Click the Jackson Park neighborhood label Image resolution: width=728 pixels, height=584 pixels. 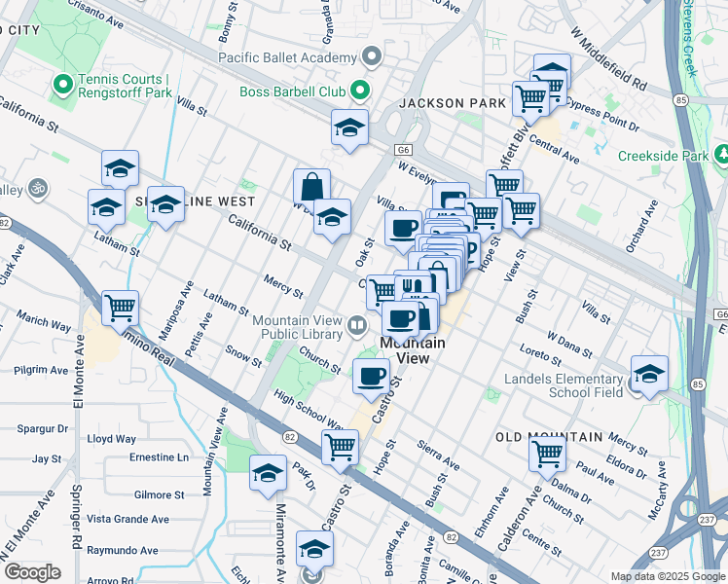[453, 103]
